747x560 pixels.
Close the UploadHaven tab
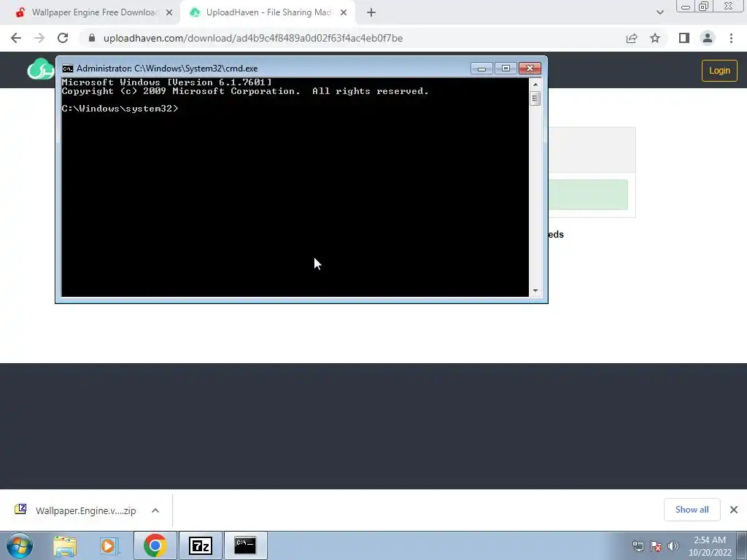point(344,13)
